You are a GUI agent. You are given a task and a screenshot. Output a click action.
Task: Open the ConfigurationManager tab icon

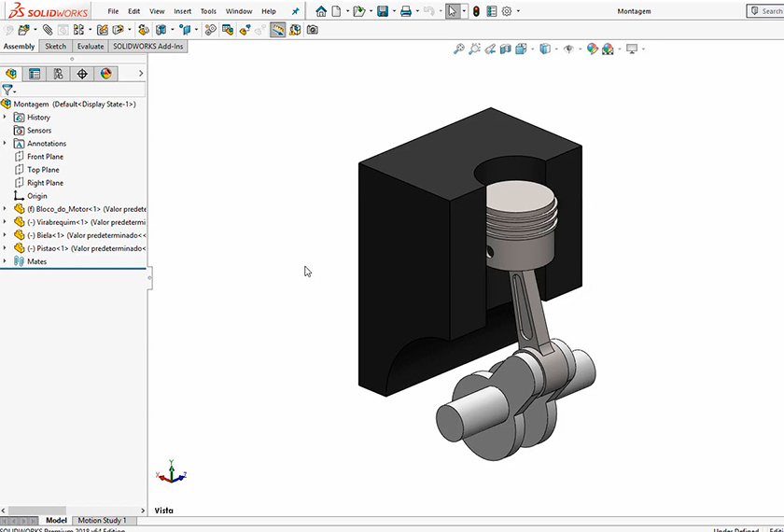tap(58, 74)
